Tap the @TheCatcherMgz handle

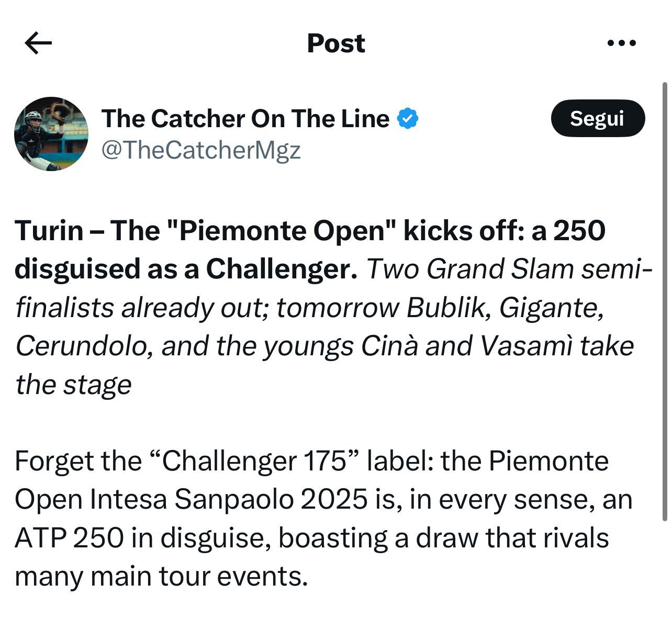pyautogui.click(x=201, y=151)
